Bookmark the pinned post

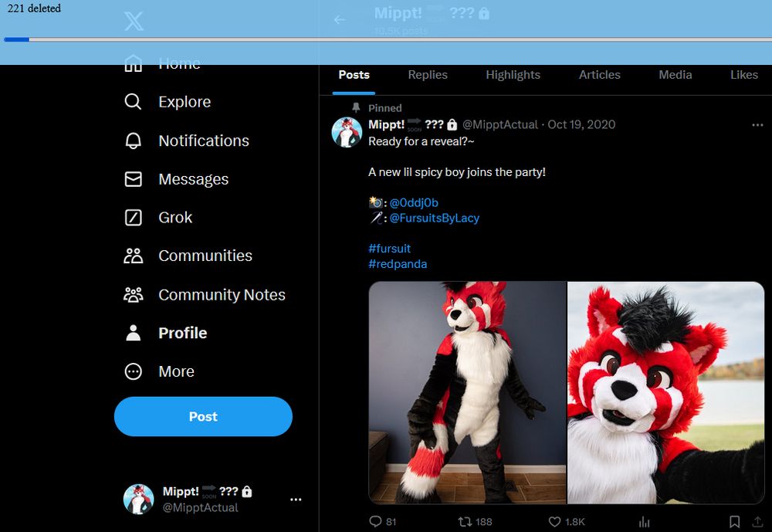click(x=734, y=521)
